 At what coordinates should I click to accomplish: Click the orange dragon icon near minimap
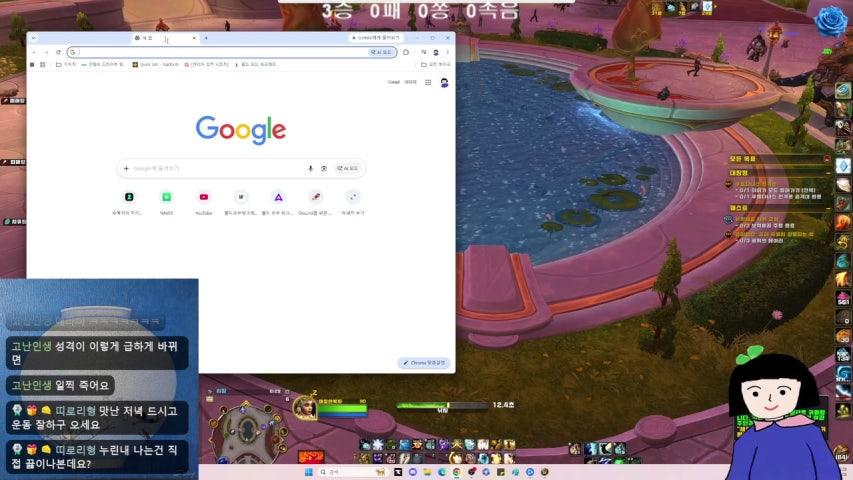click(x=311, y=457)
